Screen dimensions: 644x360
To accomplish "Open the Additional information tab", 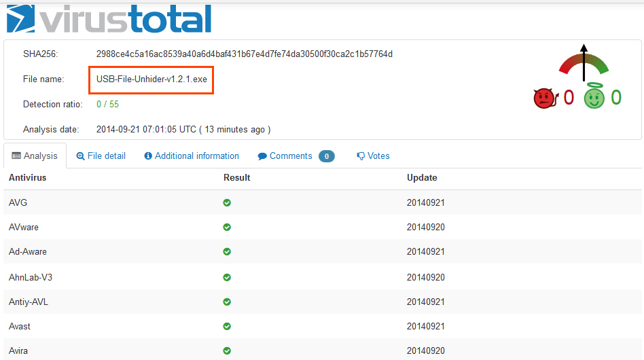I will point(192,156).
